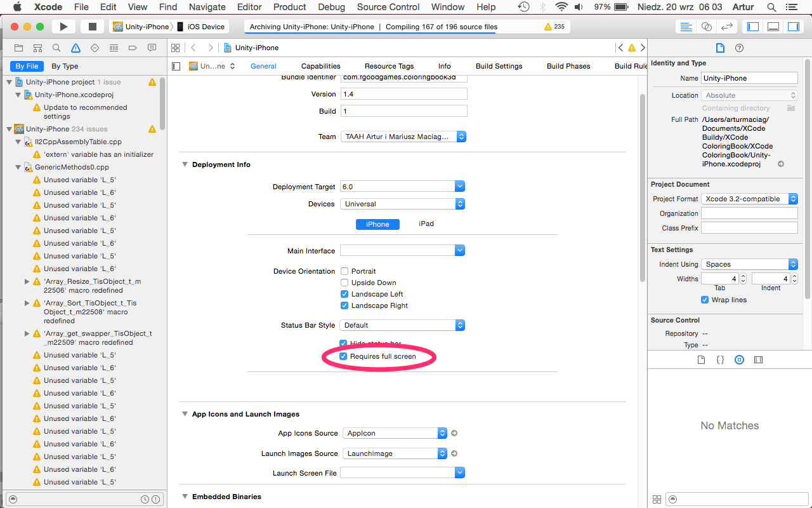This screenshot has height=508, width=812.
Task: Select the iPad device button
Action: [x=426, y=224]
